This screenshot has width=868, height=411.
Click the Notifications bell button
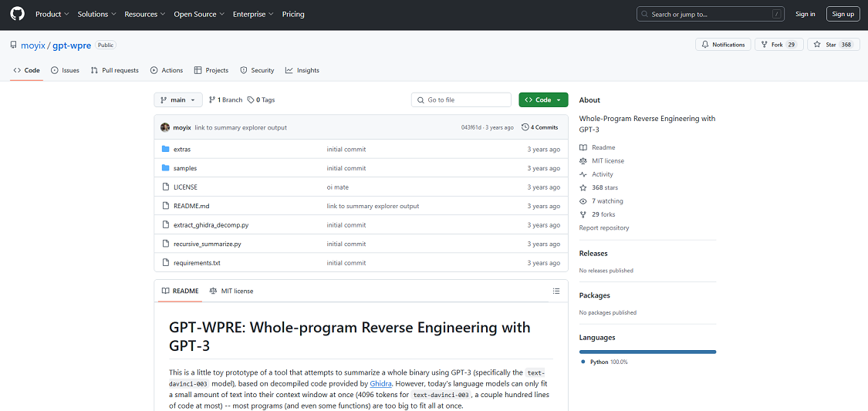(x=723, y=45)
